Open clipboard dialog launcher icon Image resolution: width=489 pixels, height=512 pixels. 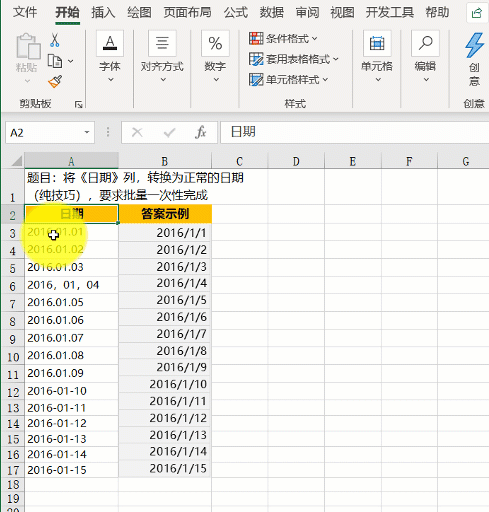[x=79, y=105]
